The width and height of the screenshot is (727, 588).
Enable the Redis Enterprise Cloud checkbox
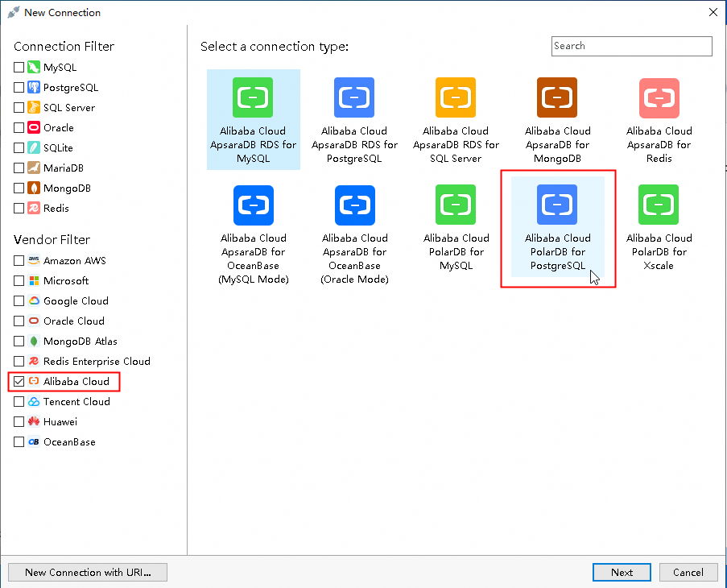coord(19,361)
